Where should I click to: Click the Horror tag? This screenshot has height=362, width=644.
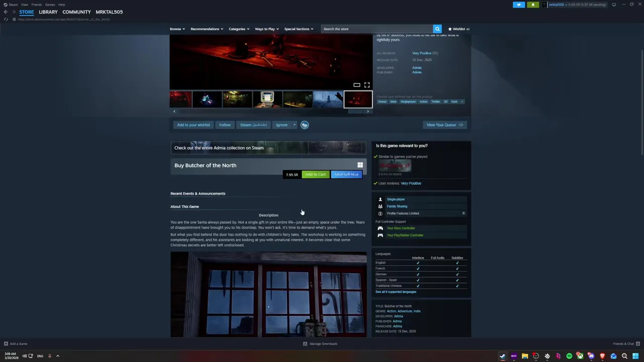382,102
